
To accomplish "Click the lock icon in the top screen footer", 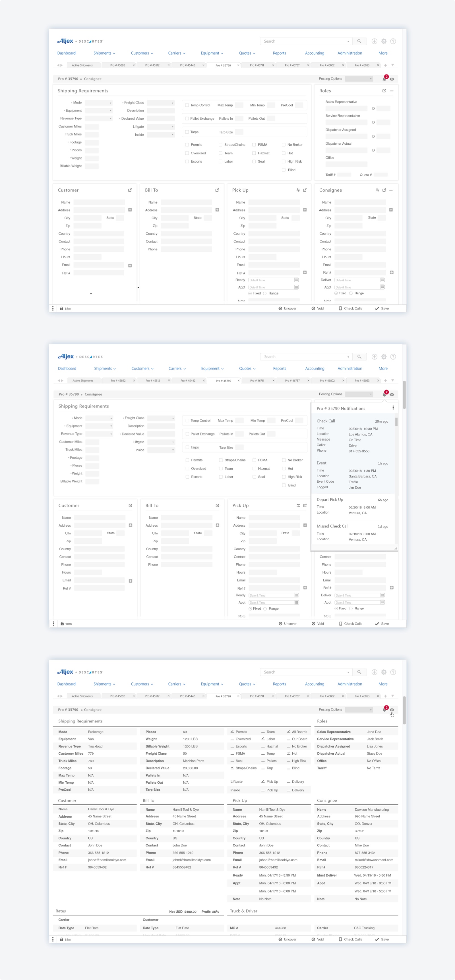I will pos(61,309).
